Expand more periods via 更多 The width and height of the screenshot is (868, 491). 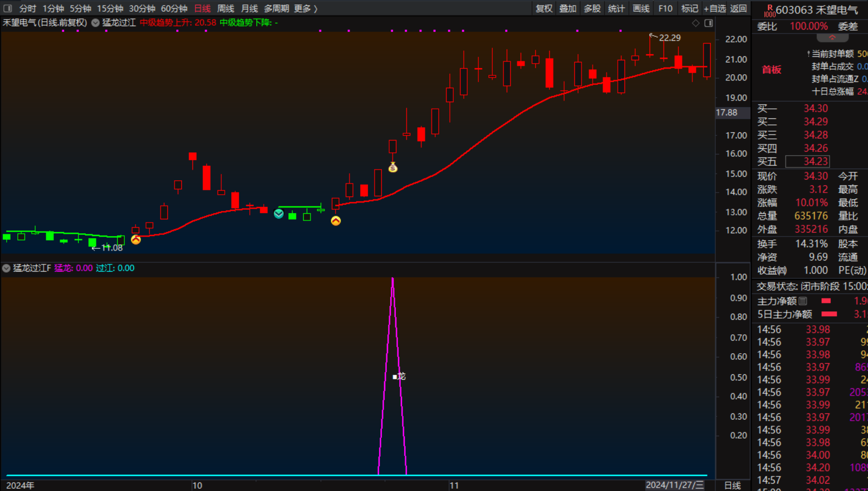pyautogui.click(x=306, y=8)
